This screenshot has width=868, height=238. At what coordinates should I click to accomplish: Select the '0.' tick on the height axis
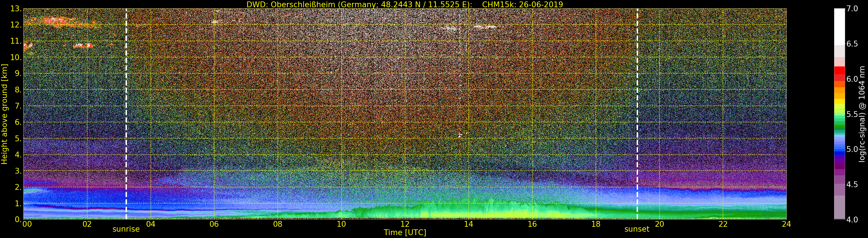pos(18,220)
